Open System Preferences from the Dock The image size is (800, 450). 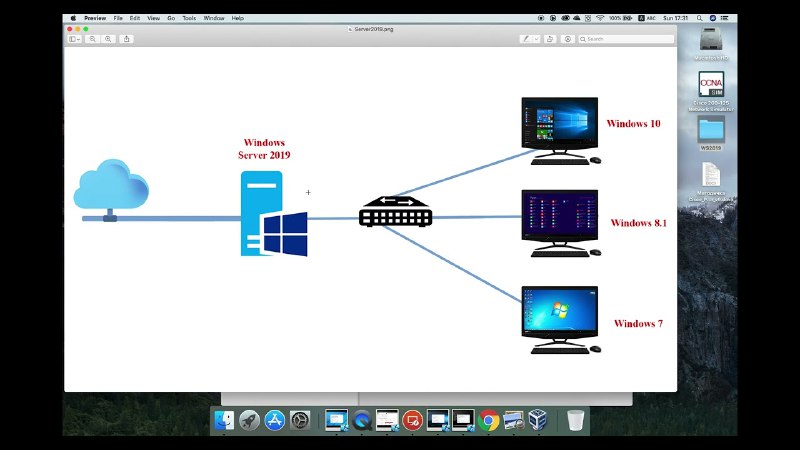pyautogui.click(x=300, y=420)
